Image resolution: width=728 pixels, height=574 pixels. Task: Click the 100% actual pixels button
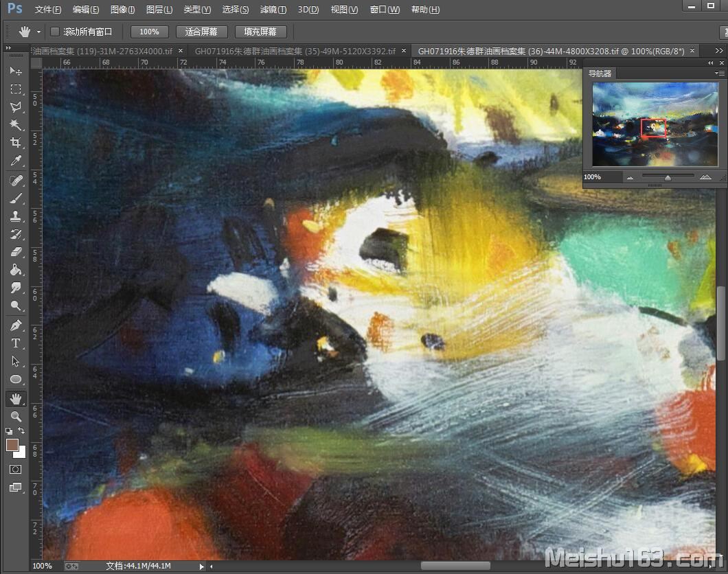click(149, 32)
